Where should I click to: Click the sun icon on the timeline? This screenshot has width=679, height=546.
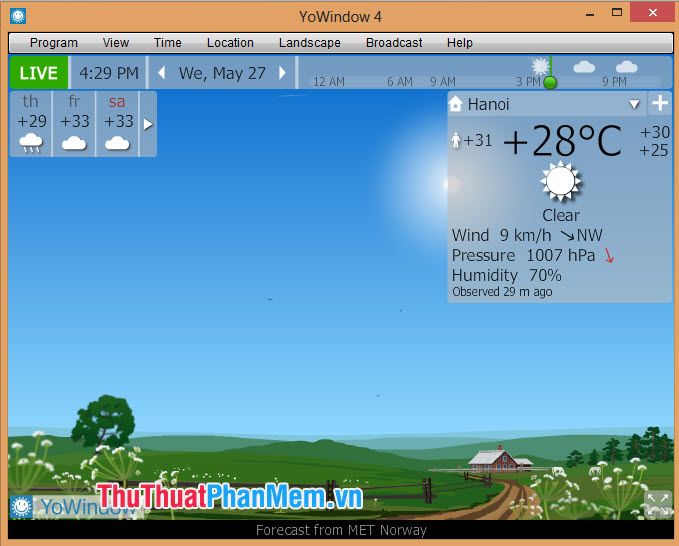click(x=540, y=66)
